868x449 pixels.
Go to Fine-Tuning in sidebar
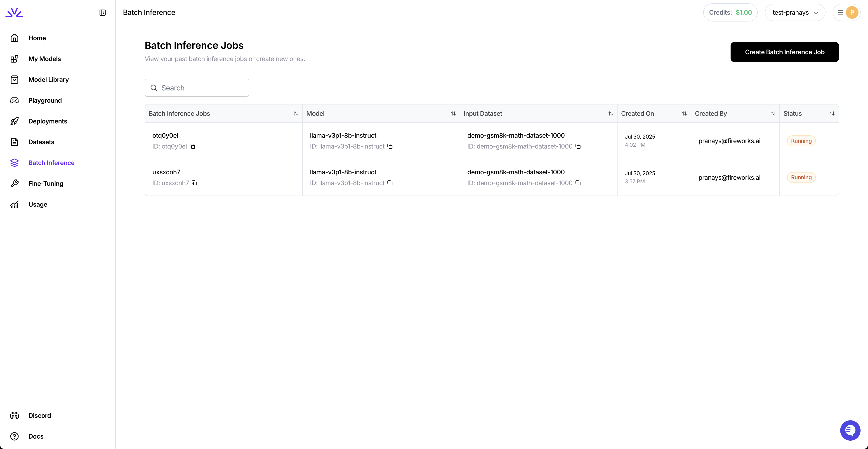[45, 184]
